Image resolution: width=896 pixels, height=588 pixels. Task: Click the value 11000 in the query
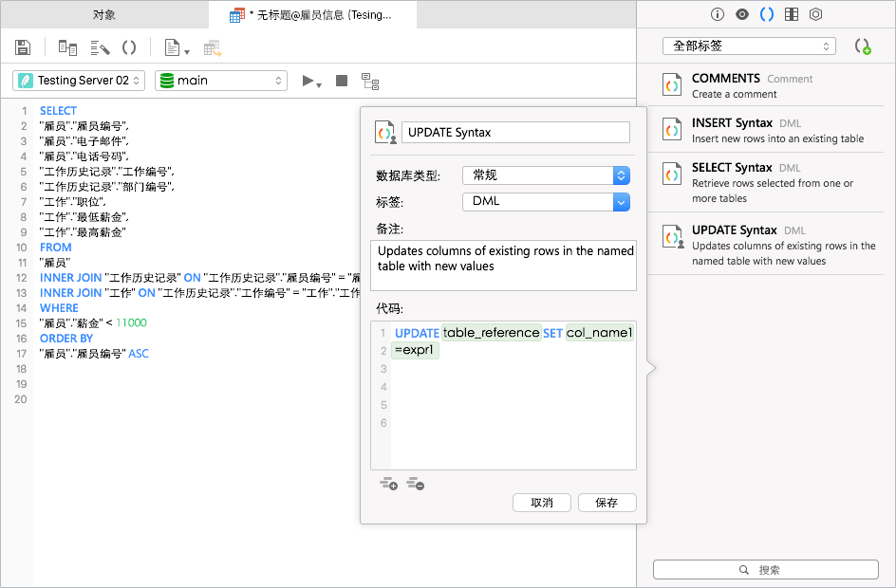pos(131,322)
